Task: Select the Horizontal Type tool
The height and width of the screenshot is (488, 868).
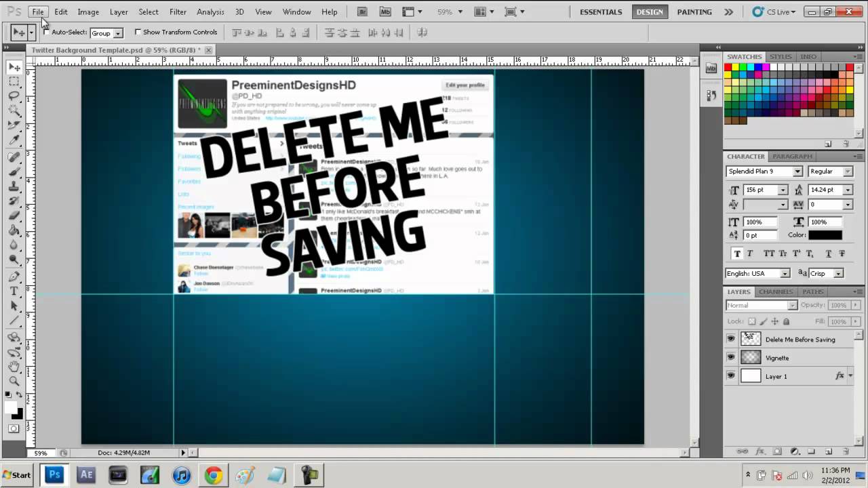Action: pyautogui.click(x=14, y=291)
